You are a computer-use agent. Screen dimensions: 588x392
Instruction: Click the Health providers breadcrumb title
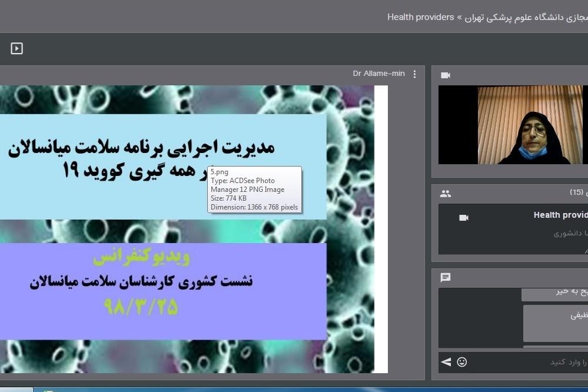[x=420, y=17]
